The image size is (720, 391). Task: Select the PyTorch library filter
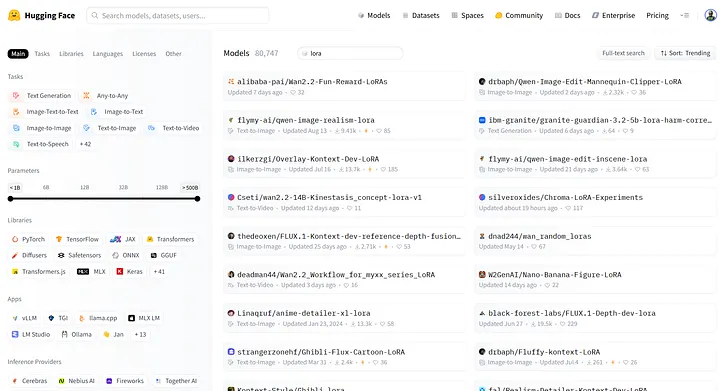point(28,239)
